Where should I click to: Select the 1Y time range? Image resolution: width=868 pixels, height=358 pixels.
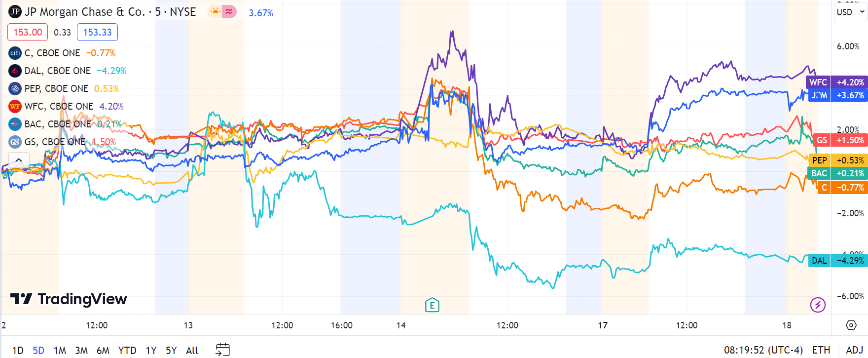[151, 350]
